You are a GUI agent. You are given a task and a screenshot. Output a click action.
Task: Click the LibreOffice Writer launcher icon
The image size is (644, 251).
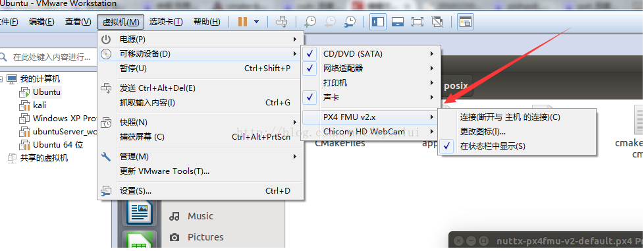tap(140, 213)
